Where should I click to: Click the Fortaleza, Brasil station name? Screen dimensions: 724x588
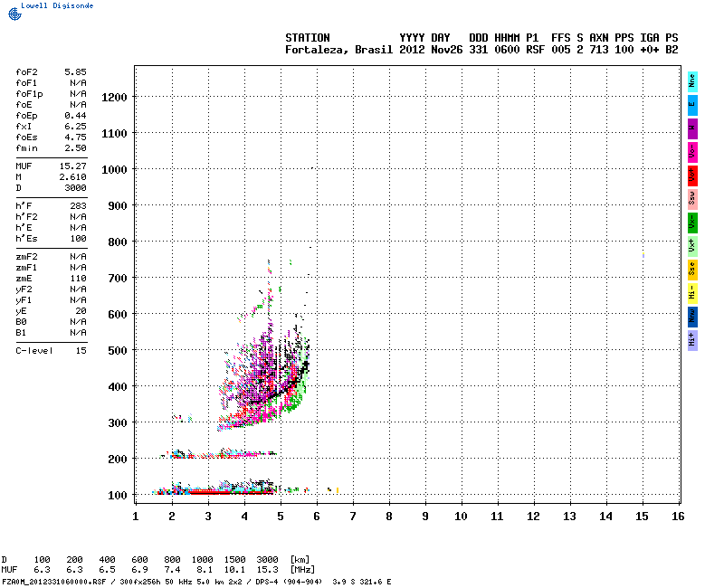(x=338, y=50)
